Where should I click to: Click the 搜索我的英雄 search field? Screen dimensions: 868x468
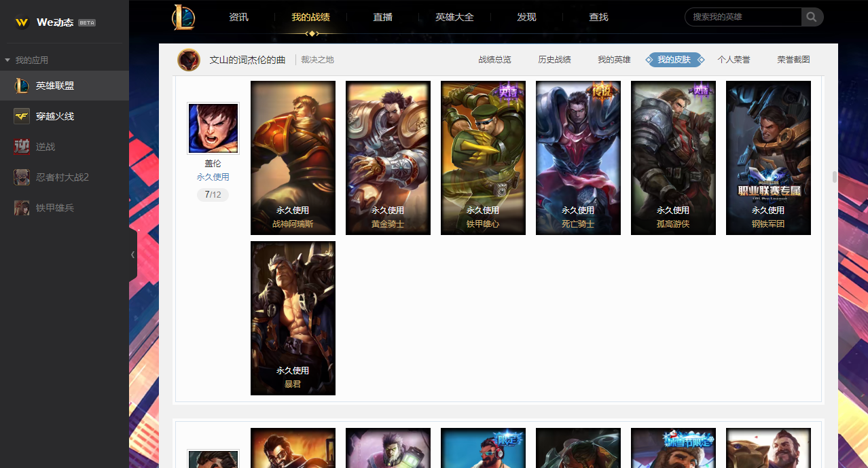(x=743, y=17)
